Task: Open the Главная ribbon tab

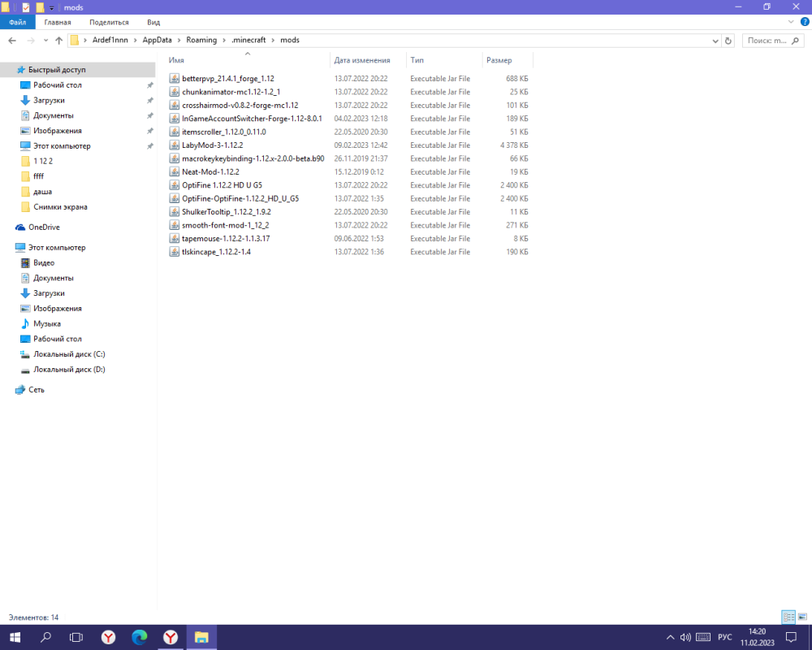Action: [58, 22]
